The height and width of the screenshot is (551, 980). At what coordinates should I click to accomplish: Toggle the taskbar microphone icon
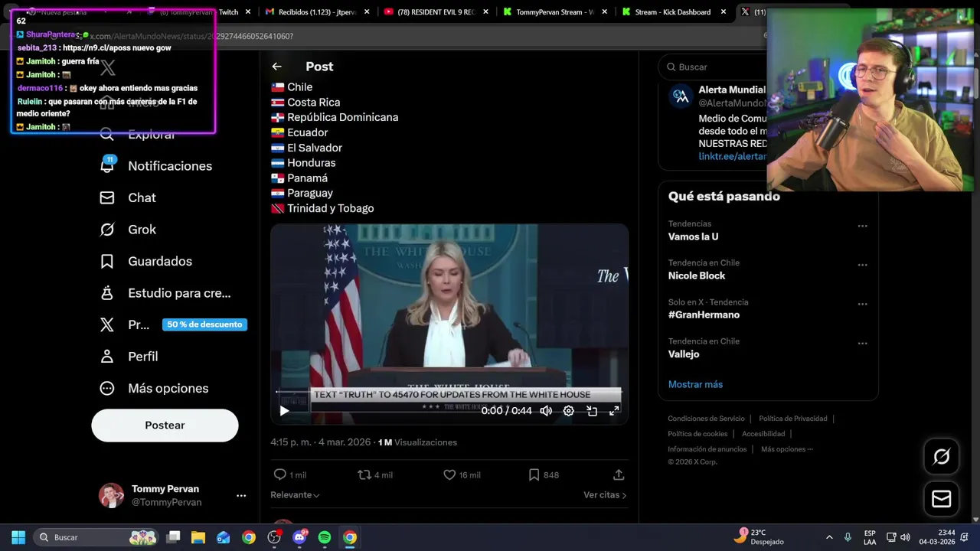(x=848, y=537)
